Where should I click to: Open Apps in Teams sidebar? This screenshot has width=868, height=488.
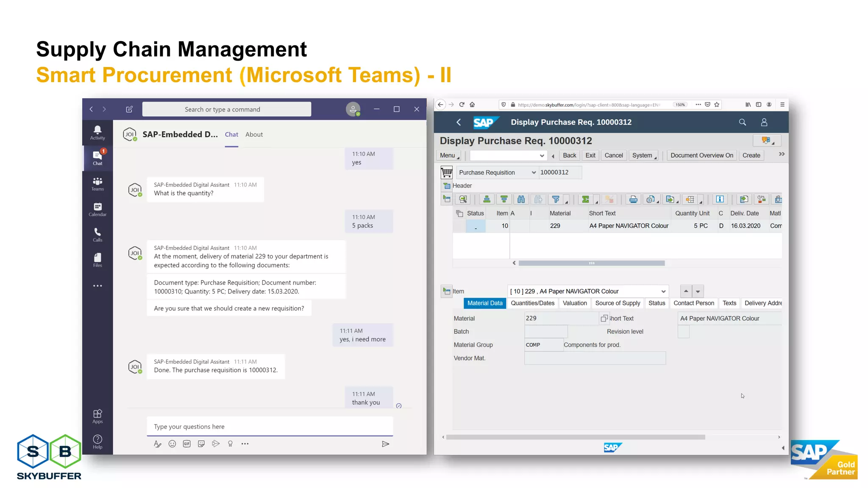tap(97, 416)
